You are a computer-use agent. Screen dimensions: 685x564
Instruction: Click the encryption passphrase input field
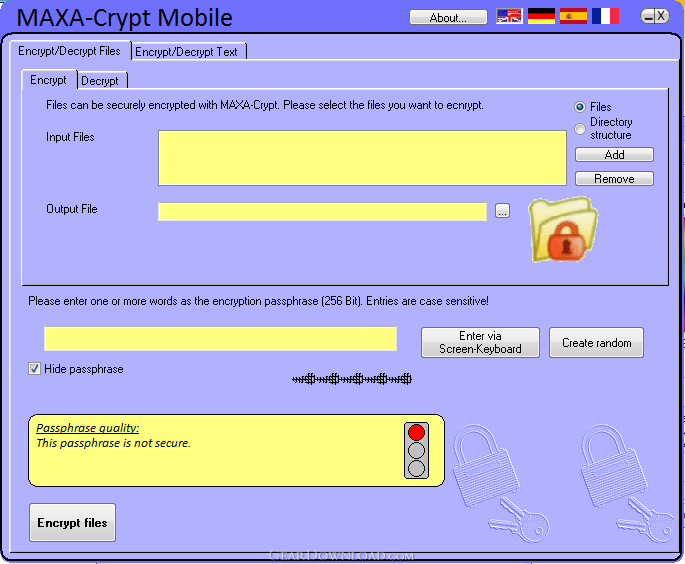(221, 339)
